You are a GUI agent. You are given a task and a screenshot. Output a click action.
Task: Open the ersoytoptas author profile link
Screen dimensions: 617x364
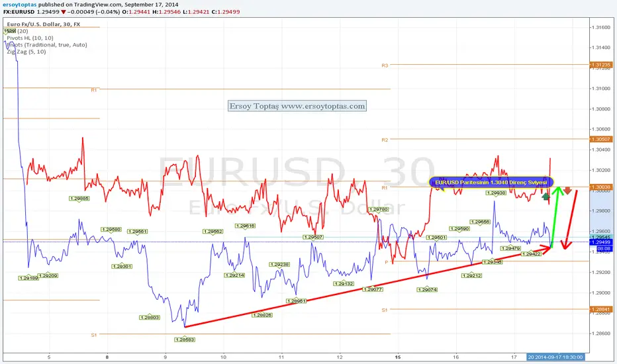(20, 5)
